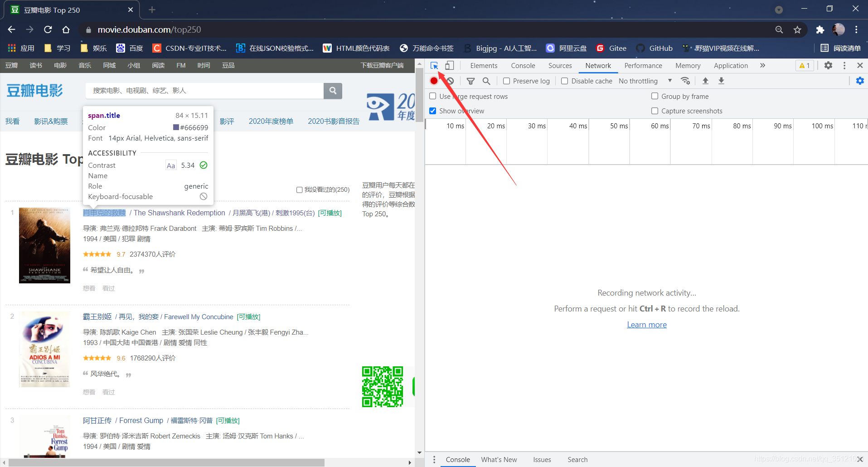This screenshot has height=467, width=868.
Task: Open the Application tab
Action: coord(731,66)
